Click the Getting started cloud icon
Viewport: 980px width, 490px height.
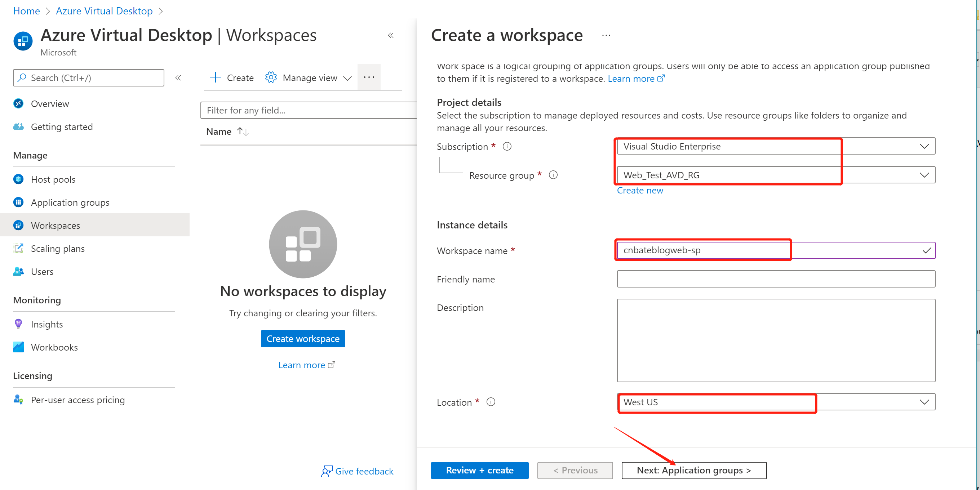tap(18, 127)
